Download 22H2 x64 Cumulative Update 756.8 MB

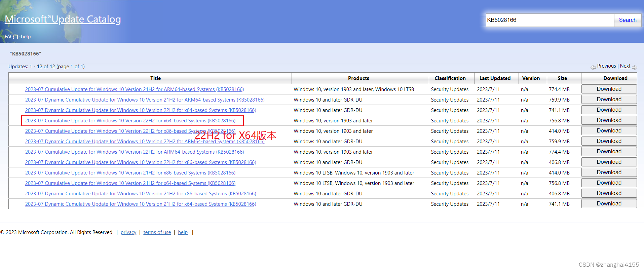pos(609,120)
